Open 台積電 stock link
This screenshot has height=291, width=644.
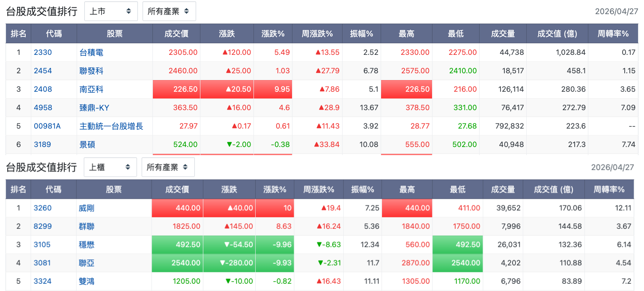point(92,52)
